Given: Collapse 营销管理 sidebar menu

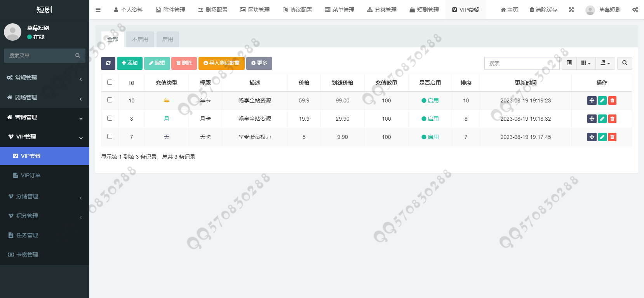Looking at the screenshot, I should coord(45,117).
